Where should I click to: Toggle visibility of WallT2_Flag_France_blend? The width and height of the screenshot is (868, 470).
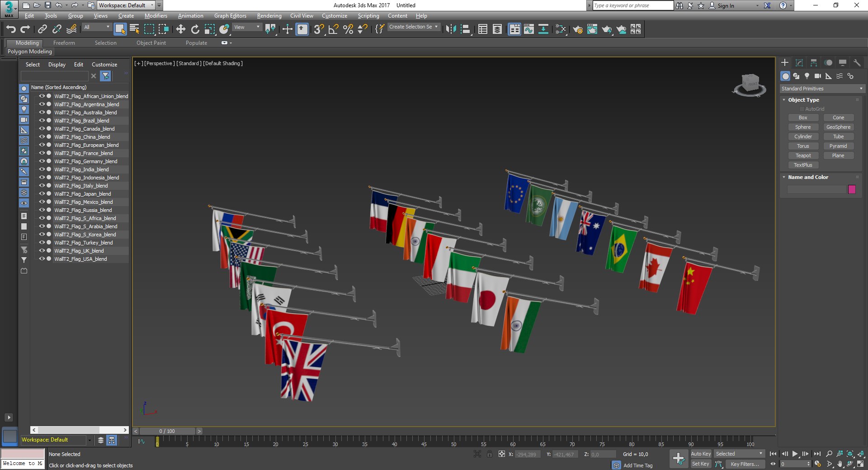coord(42,153)
